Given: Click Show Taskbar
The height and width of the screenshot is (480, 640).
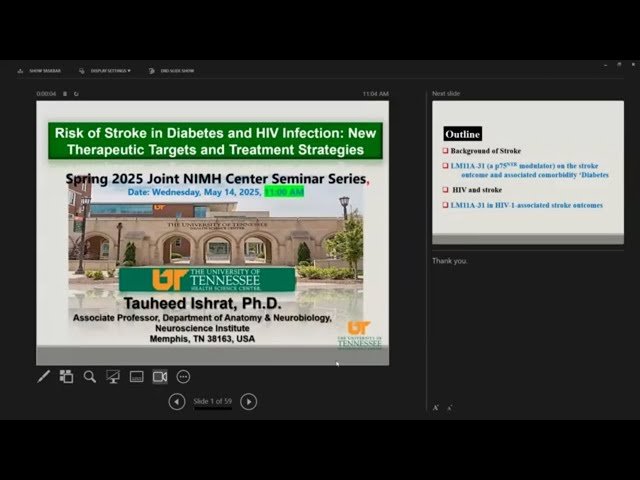Looking at the screenshot, I should 43,71.
